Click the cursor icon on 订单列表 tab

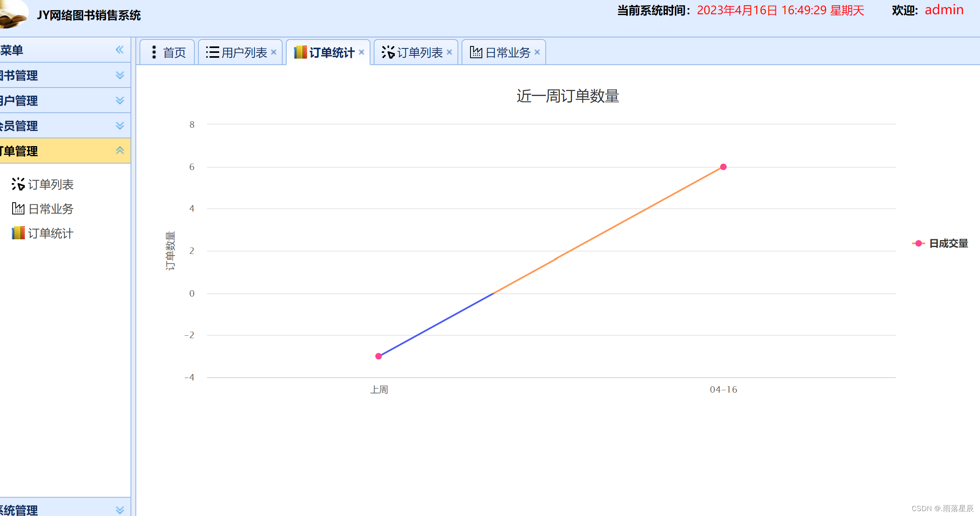pyautogui.click(x=388, y=52)
